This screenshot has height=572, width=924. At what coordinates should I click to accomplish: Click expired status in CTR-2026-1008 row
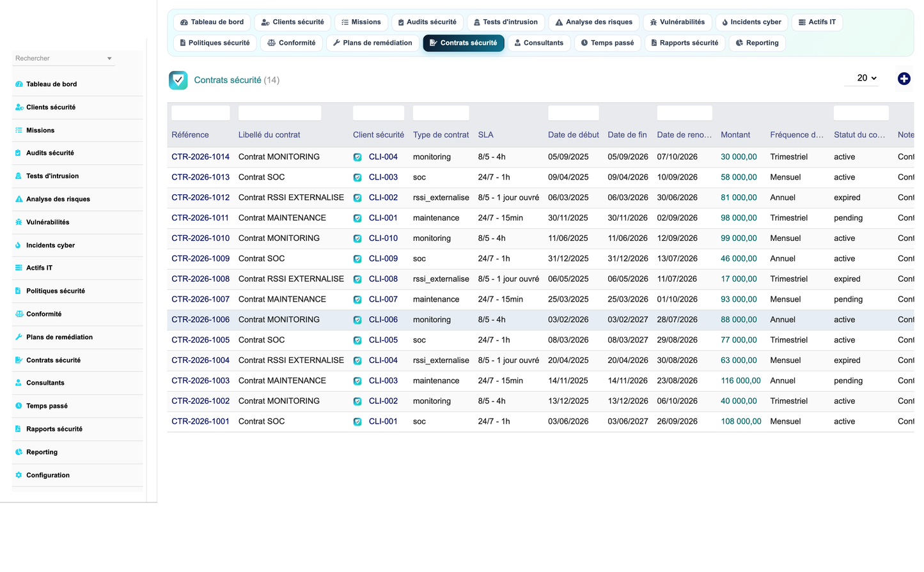tap(847, 279)
